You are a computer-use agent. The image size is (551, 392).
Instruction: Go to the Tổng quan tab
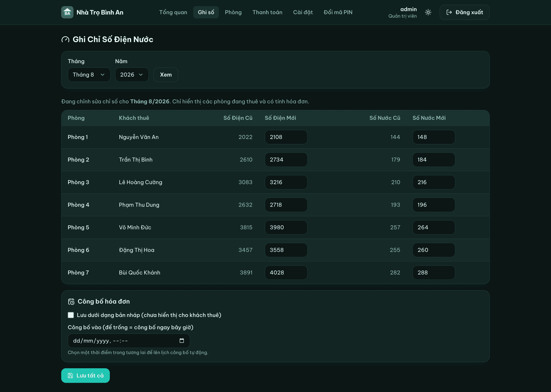pyautogui.click(x=173, y=12)
